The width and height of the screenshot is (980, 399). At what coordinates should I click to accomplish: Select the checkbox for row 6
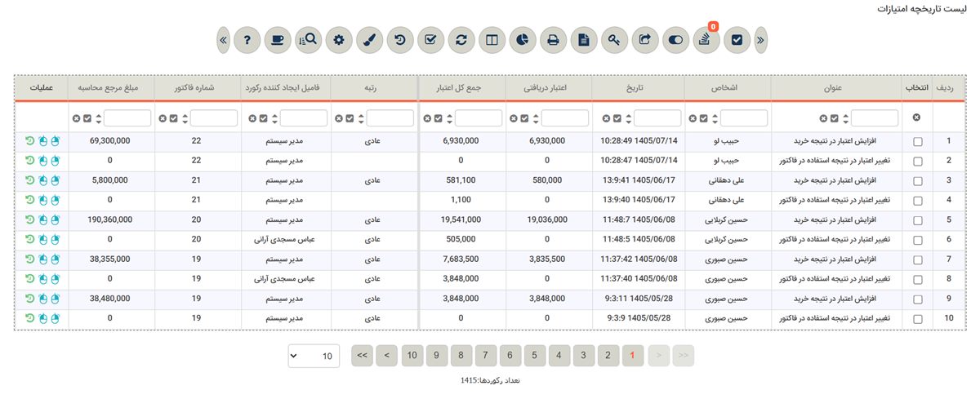(x=918, y=240)
